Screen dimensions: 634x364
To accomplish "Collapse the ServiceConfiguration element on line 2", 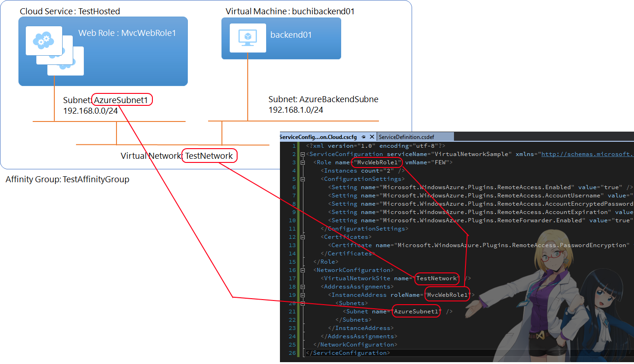I will tap(302, 154).
